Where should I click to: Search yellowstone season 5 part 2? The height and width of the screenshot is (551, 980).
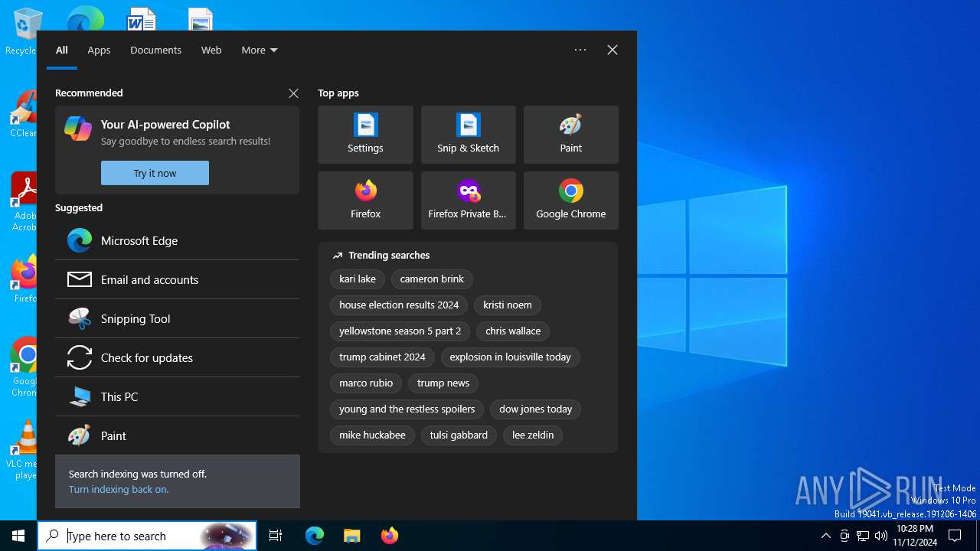tap(400, 331)
